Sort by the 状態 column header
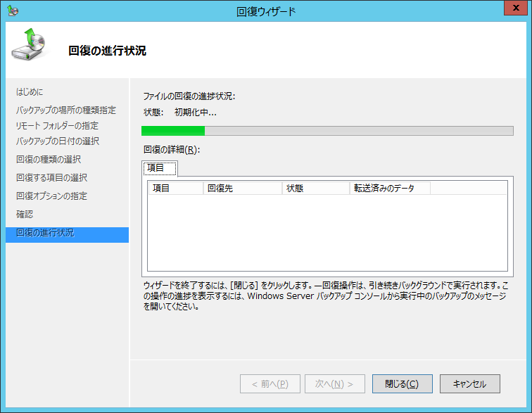This screenshot has width=532, height=413. pyautogui.click(x=315, y=189)
